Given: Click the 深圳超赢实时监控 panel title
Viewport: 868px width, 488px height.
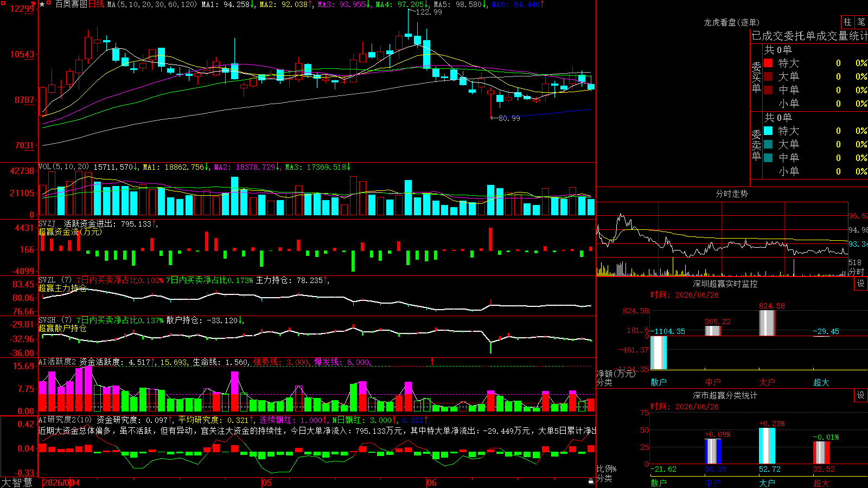Looking at the screenshot, I should [x=725, y=284].
